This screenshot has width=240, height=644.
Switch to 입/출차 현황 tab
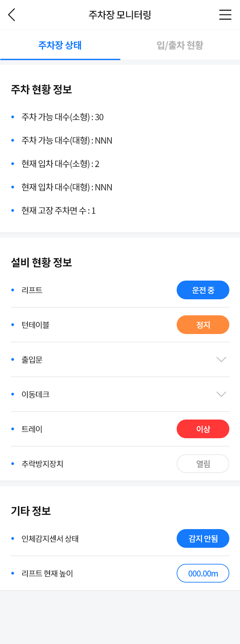[x=180, y=45]
